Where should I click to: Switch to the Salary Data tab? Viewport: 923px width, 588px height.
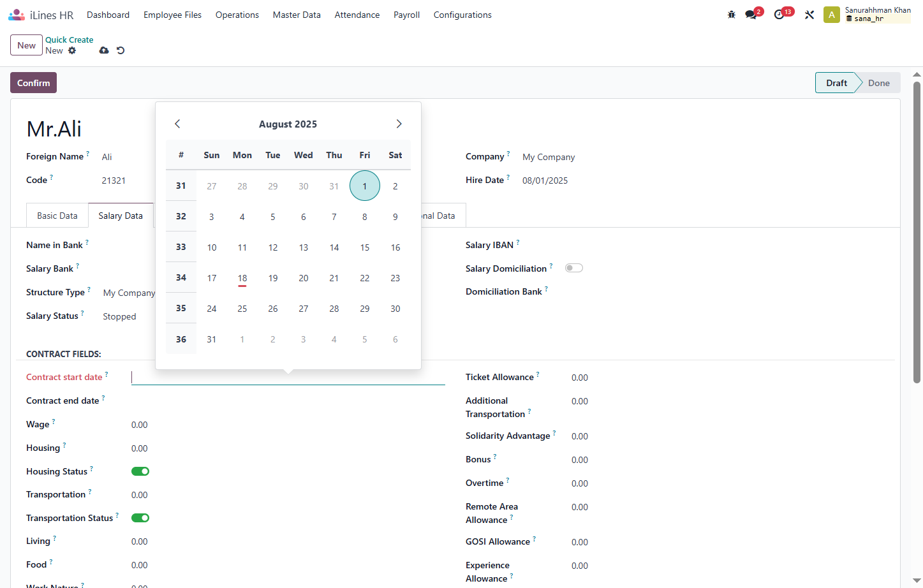[121, 216]
